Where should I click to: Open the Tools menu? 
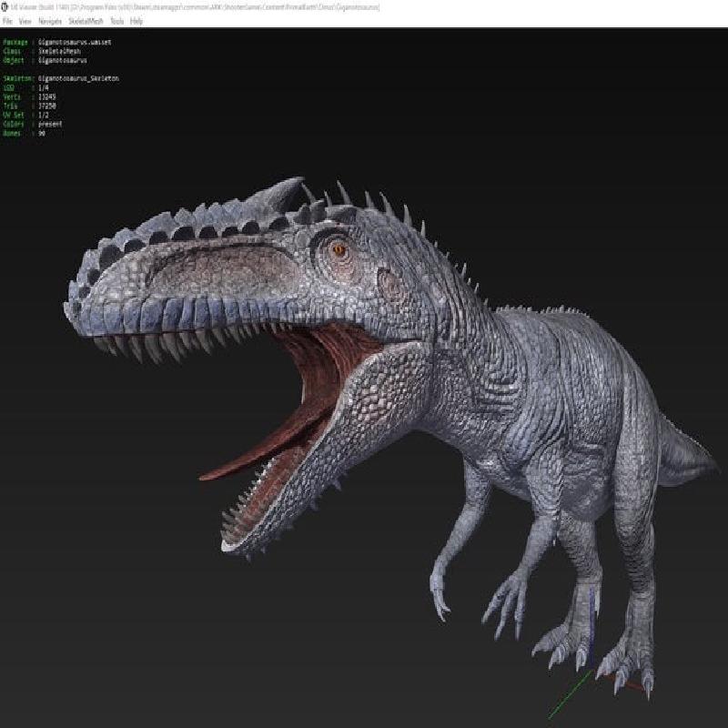click(117, 21)
